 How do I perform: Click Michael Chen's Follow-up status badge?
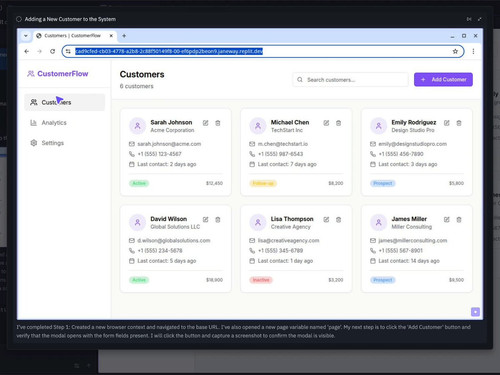[x=263, y=183]
